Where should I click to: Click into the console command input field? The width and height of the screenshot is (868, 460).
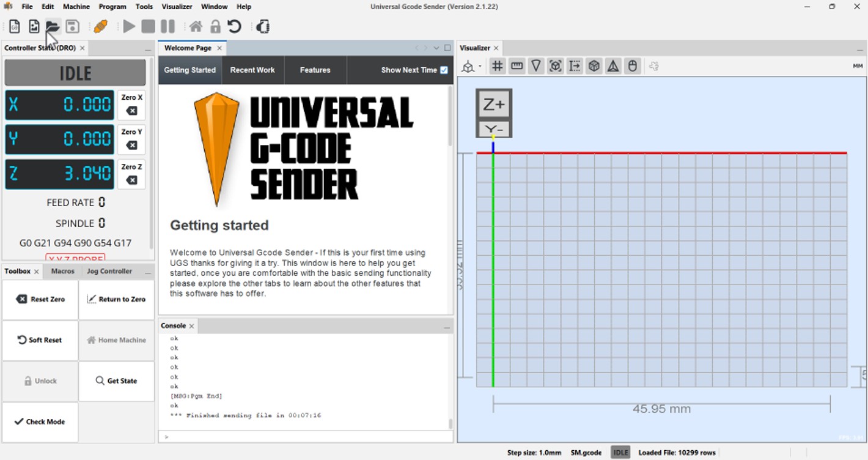click(306, 437)
